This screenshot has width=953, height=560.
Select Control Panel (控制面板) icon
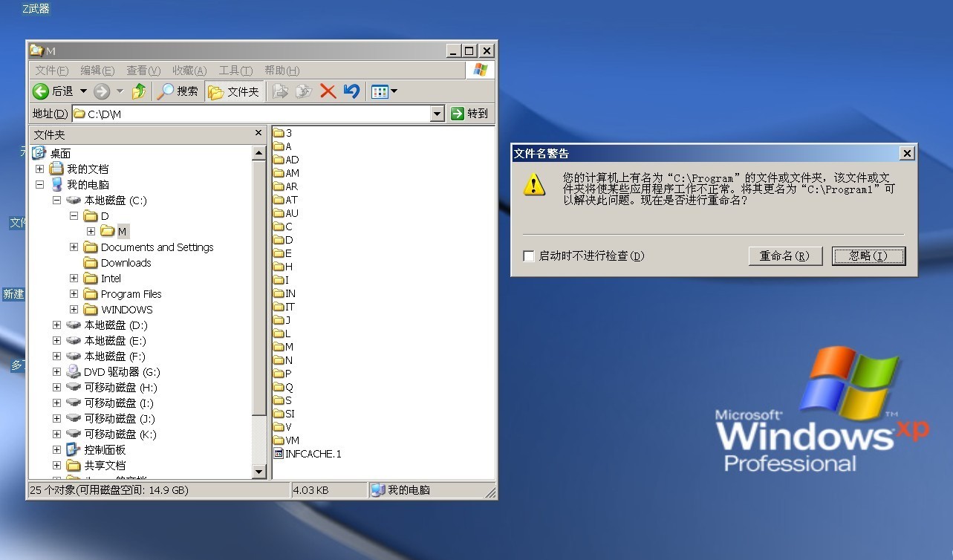[x=73, y=450]
